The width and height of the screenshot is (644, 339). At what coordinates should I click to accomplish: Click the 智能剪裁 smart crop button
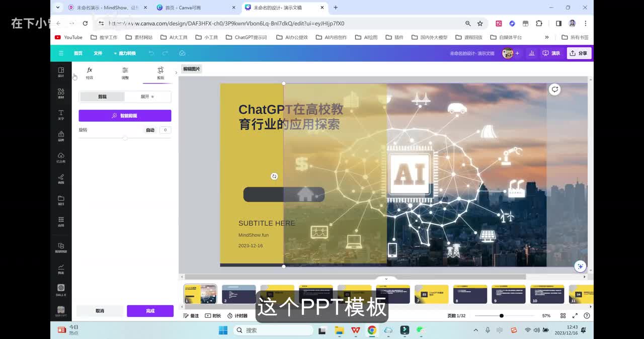coord(125,116)
